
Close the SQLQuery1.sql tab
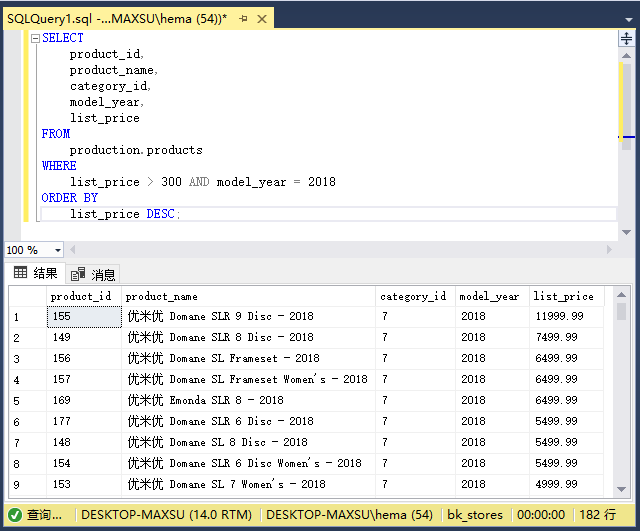[x=262, y=19]
